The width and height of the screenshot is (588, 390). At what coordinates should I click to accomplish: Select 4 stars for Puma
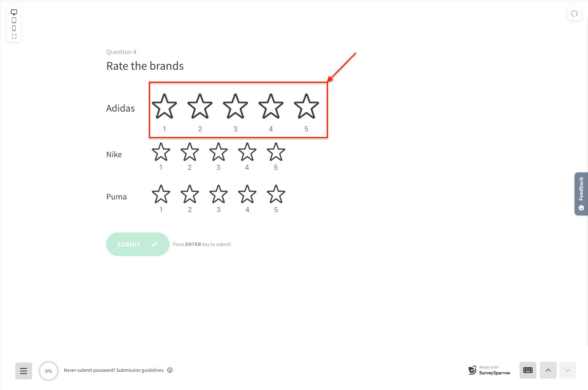(x=247, y=194)
